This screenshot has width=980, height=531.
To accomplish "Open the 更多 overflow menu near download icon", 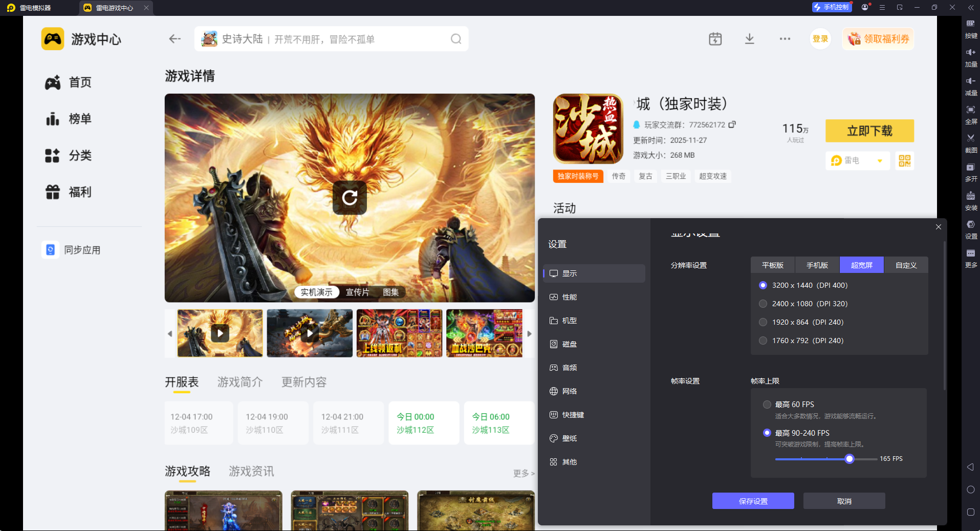I will tap(785, 38).
